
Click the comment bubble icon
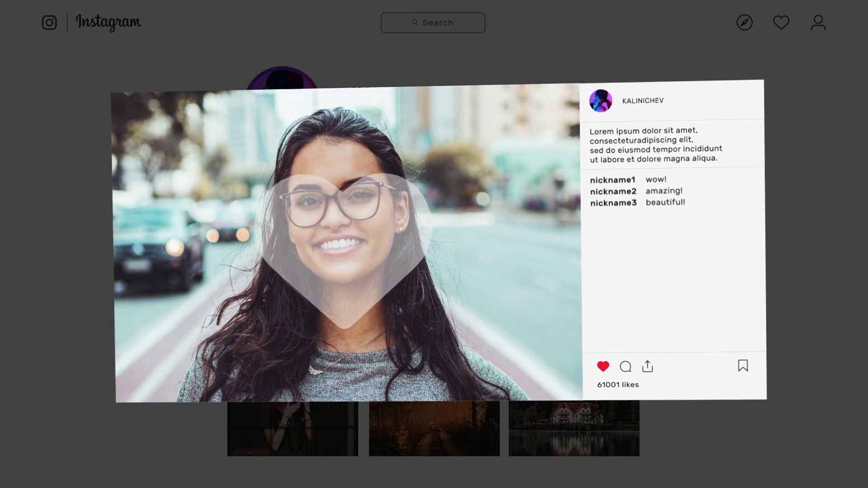625,366
